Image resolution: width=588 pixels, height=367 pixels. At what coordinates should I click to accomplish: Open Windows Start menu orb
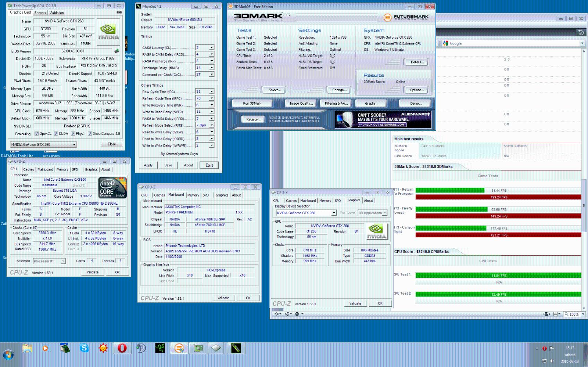pos(8,355)
